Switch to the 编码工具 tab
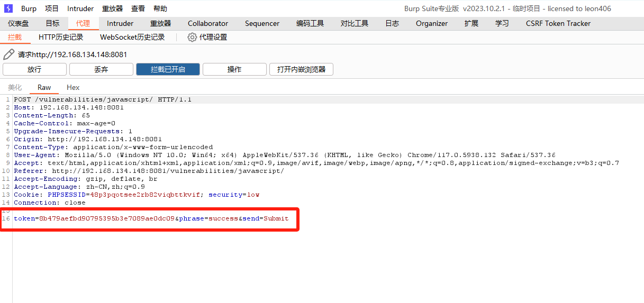This screenshot has height=303, width=644. click(x=310, y=23)
